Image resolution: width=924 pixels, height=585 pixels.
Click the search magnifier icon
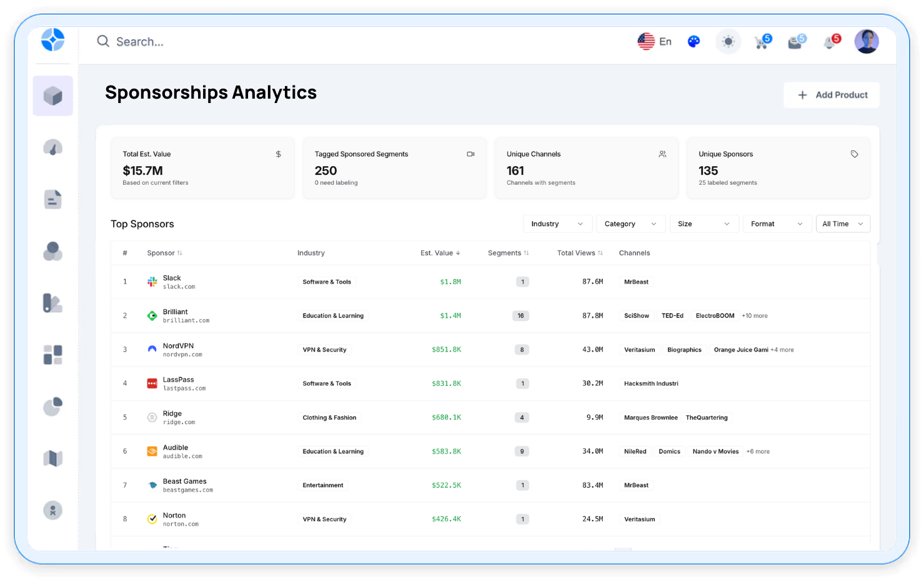click(x=103, y=41)
